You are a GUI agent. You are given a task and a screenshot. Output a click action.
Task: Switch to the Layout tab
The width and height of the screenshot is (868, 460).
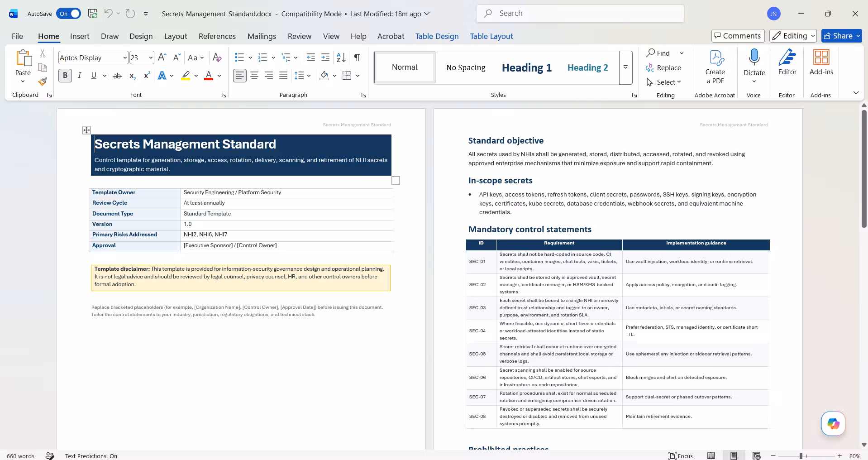tap(176, 36)
